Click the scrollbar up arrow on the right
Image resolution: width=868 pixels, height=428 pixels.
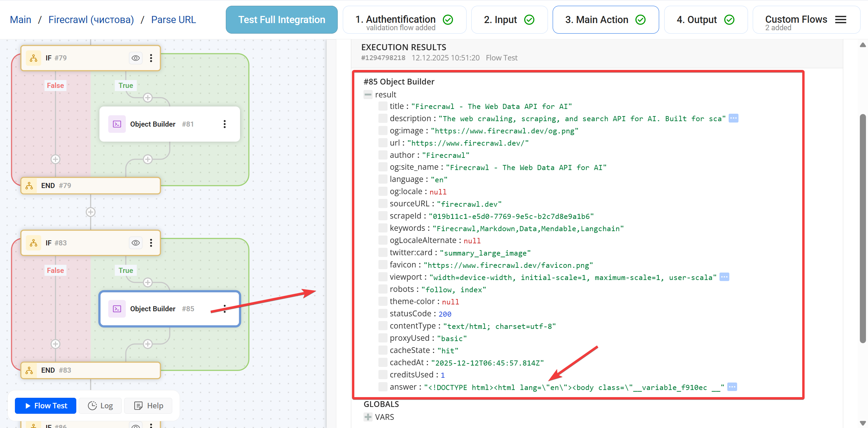[x=863, y=45]
